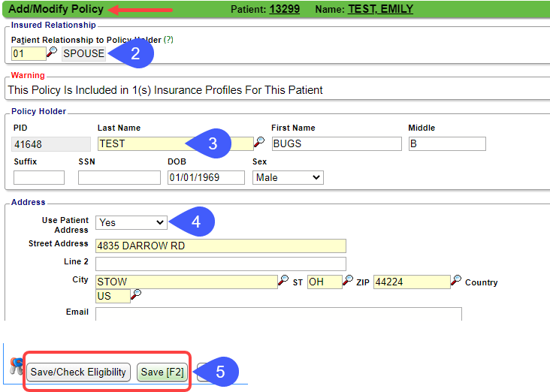Click into the SSN input field
The width and height of the screenshot is (550, 392).
(119, 178)
